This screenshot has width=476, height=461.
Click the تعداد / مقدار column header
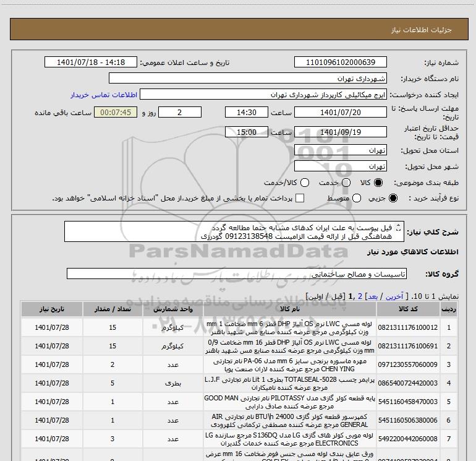pos(113,309)
